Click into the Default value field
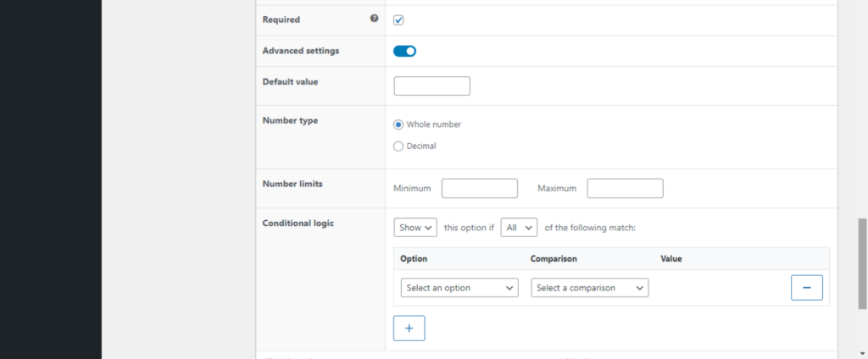Viewport: 868px width, 359px height. [x=431, y=86]
